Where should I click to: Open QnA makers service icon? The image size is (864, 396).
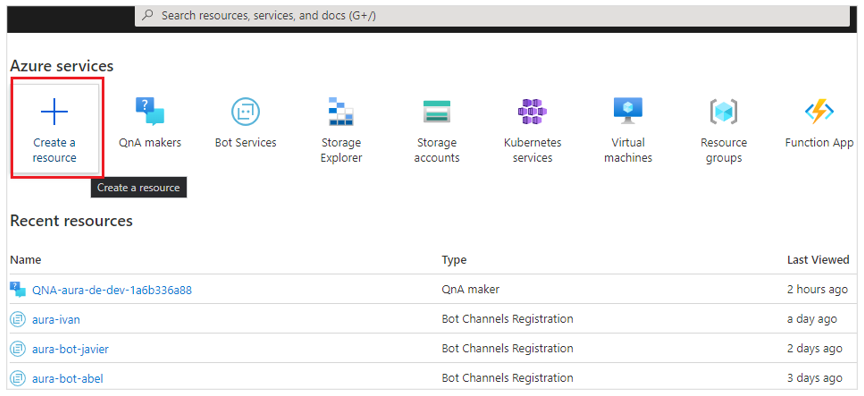click(x=150, y=112)
